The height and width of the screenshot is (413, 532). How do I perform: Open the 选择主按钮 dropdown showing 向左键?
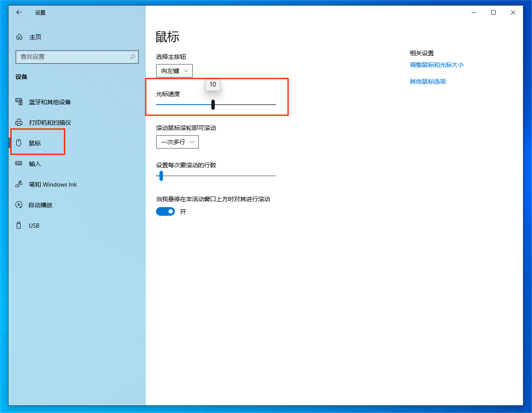174,71
